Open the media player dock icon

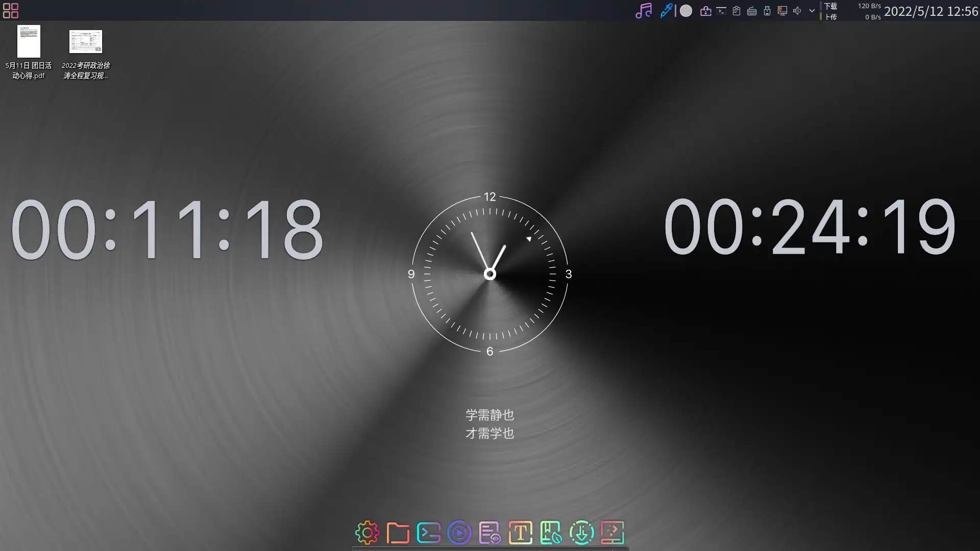pyautogui.click(x=459, y=533)
